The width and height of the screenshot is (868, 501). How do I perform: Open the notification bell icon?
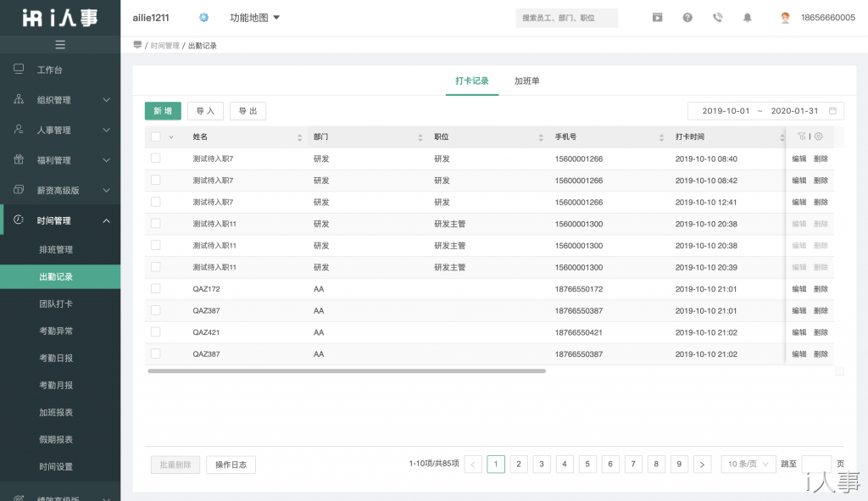pyautogui.click(x=748, y=18)
